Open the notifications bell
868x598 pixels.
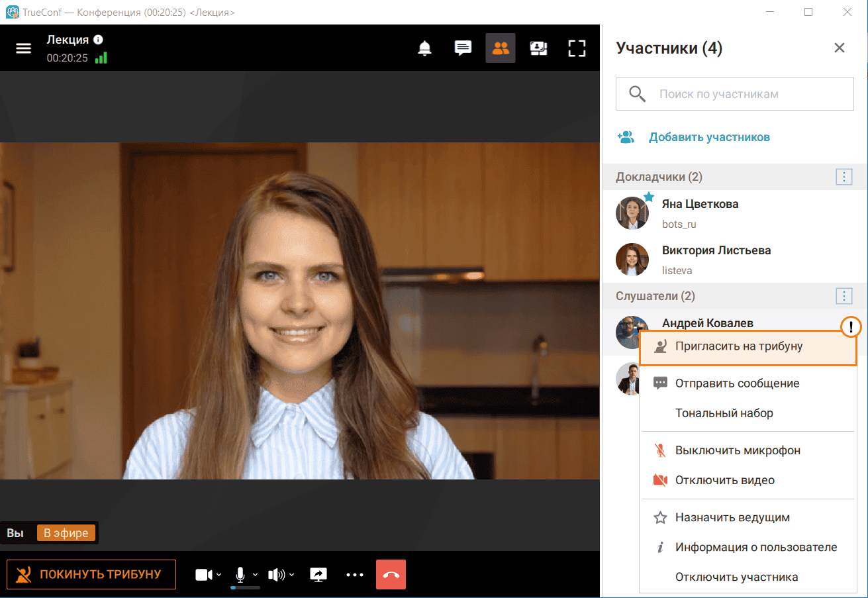425,48
